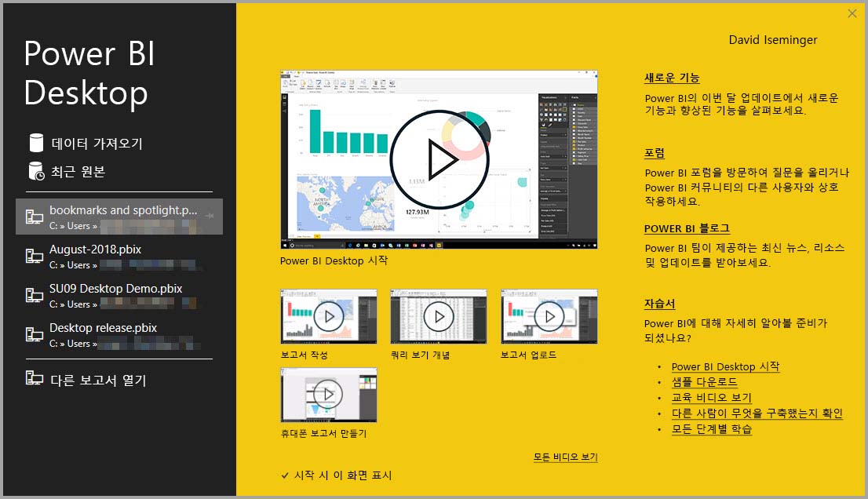868x499 pixels.
Task: Play the 보고서 작성 video
Action: (330, 316)
